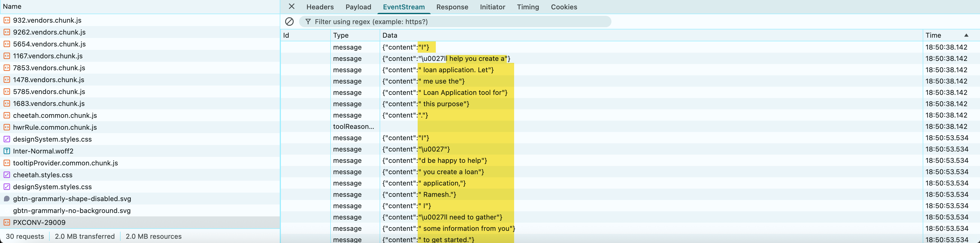View the Cookies tab
Image resolution: width=980 pixels, height=243 pixels.
point(564,7)
